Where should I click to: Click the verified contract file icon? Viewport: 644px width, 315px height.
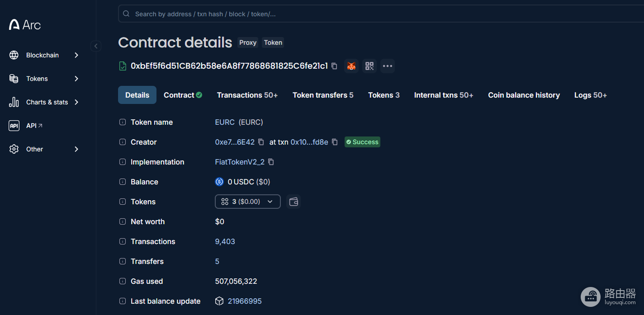click(123, 66)
